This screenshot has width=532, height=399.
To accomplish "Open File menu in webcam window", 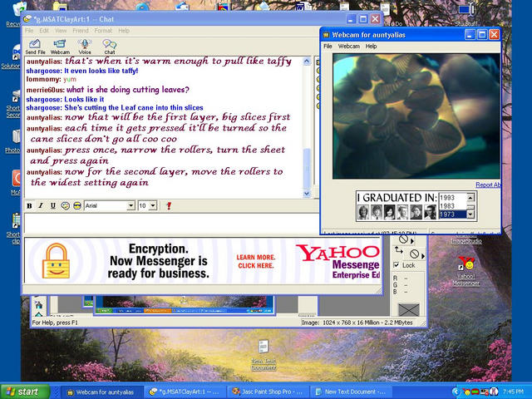I will [x=328, y=47].
